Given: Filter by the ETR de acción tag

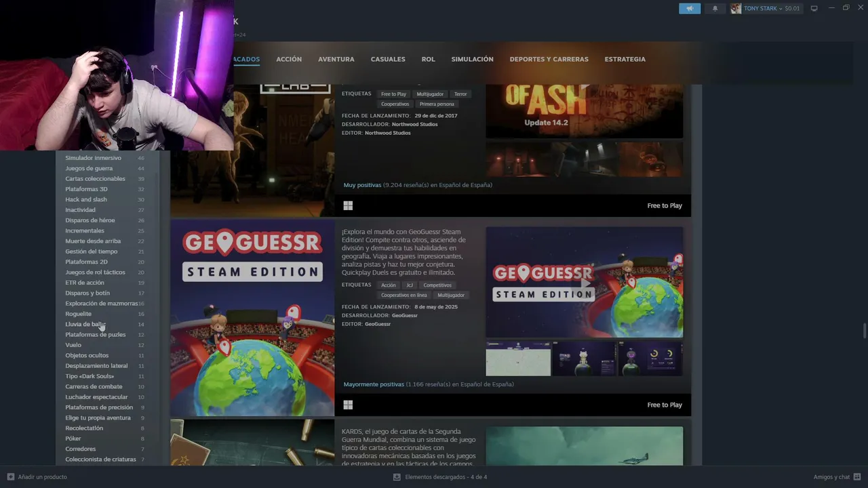Looking at the screenshot, I should tap(85, 283).
